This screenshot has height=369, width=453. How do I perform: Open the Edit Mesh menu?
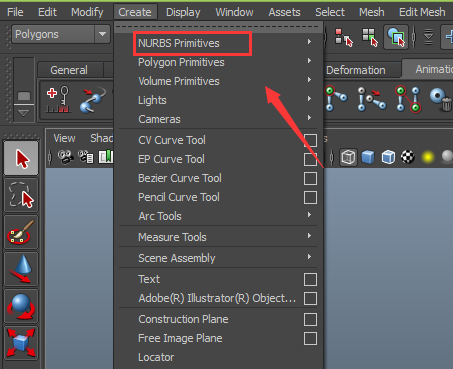[x=422, y=12]
